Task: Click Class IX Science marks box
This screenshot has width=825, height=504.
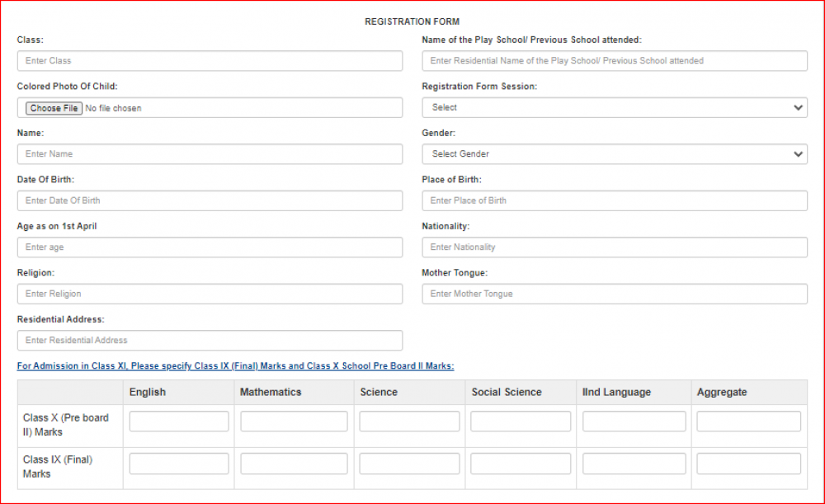Action: point(409,464)
